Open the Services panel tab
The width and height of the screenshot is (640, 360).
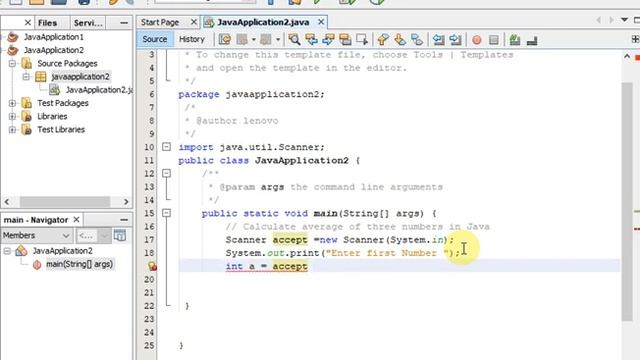click(x=88, y=23)
